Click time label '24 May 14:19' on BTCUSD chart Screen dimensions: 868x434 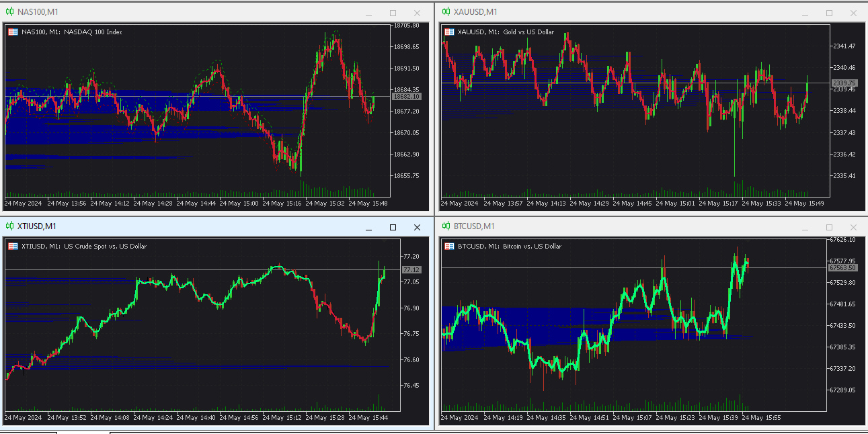[x=503, y=418]
